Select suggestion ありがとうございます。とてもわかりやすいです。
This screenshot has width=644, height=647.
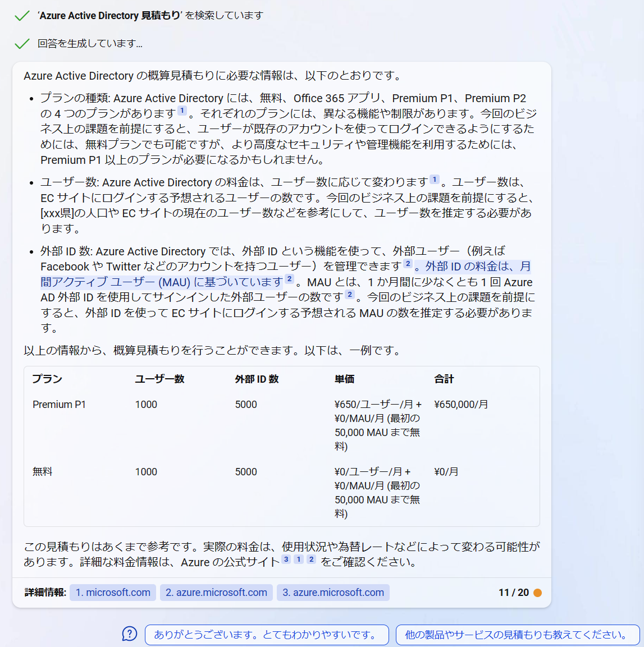[x=267, y=635]
